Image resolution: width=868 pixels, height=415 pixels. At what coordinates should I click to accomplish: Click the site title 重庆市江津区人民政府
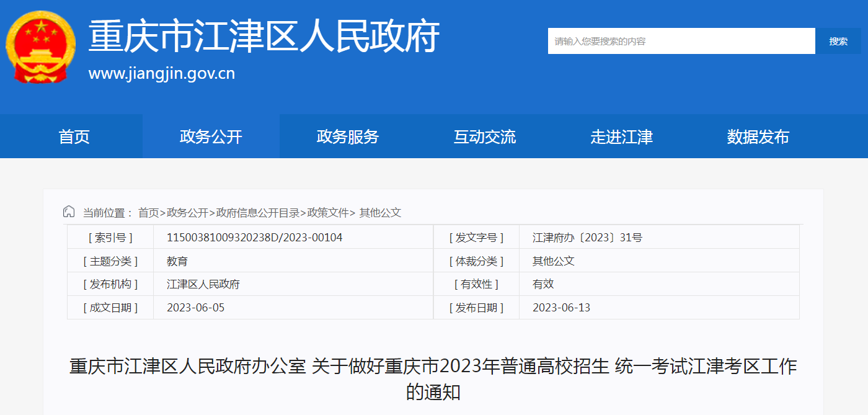[x=264, y=37]
